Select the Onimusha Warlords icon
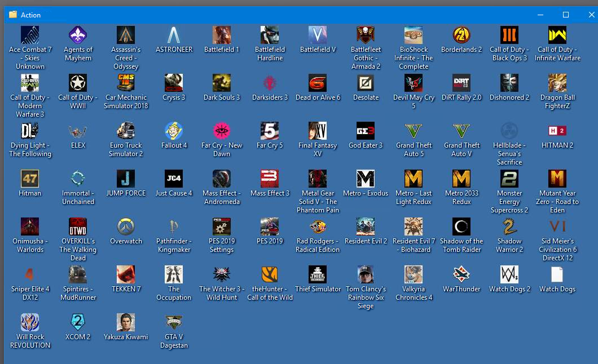The height and width of the screenshot is (364, 598). pyautogui.click(x=30, y=227)
